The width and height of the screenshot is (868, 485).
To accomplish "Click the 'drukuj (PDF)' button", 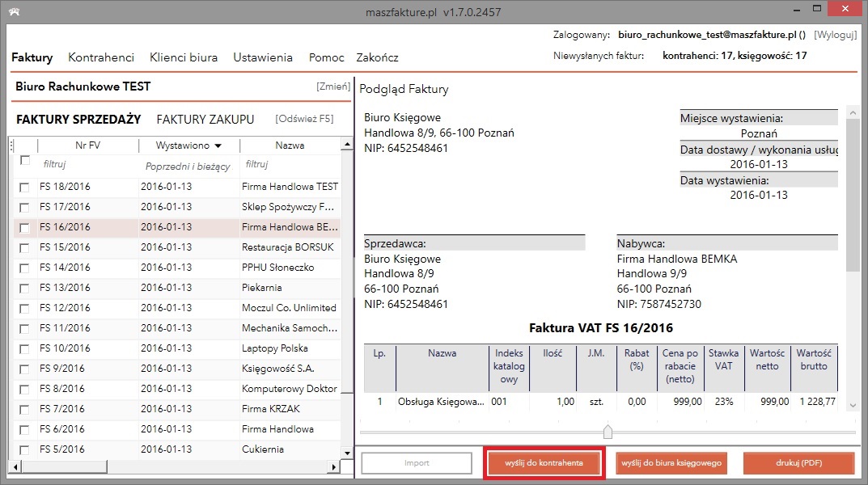I will click(x=798, y=463).
